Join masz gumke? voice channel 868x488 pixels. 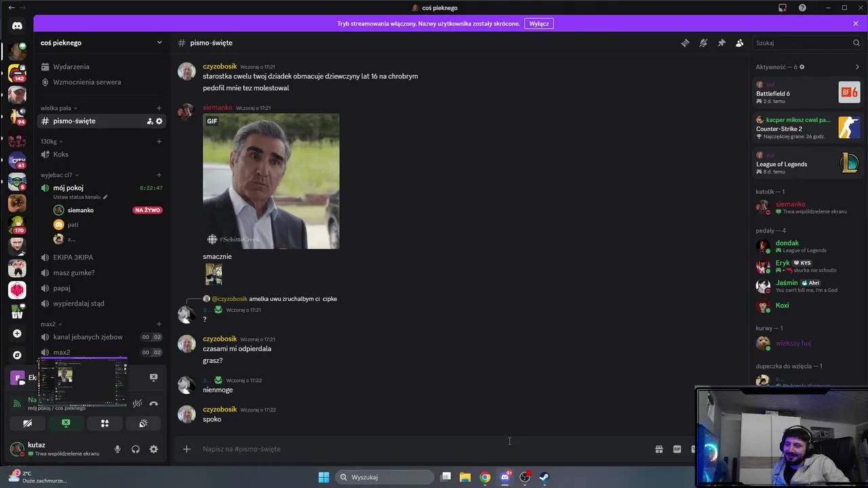[102, 272]
